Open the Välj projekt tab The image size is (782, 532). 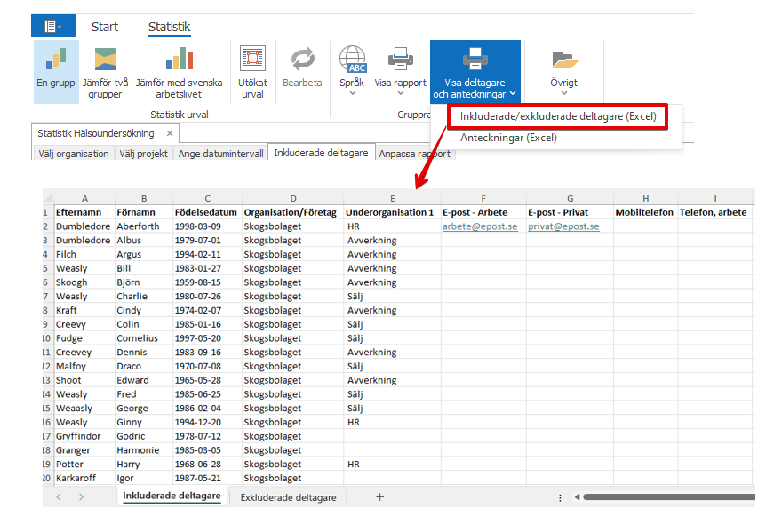144,154
